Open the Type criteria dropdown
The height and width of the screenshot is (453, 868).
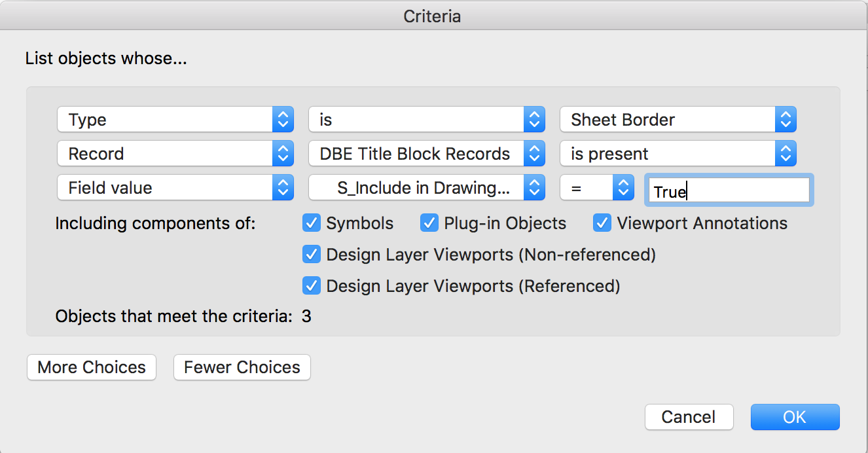coord(175,120)
